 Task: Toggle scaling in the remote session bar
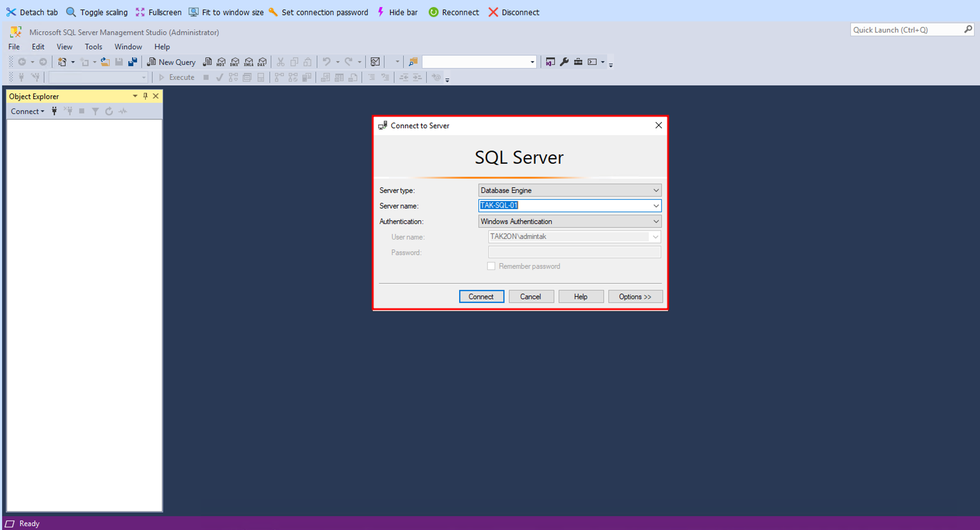click(97, 12)
